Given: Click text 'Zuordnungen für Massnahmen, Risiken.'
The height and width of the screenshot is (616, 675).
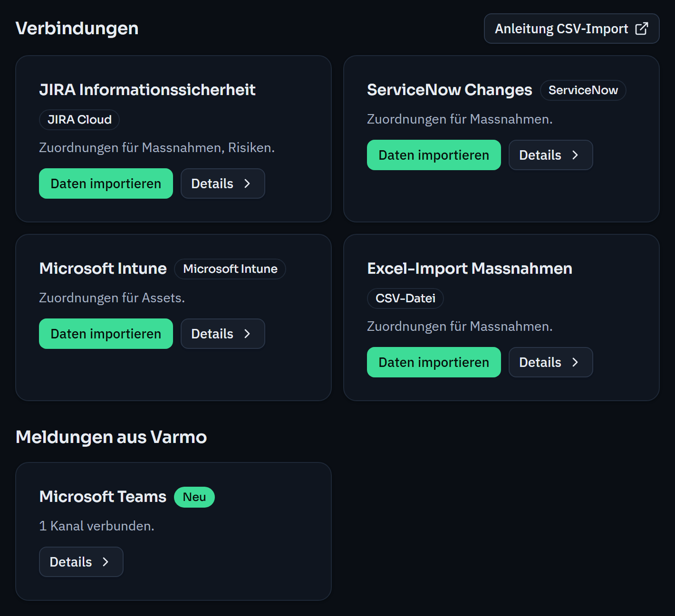Looking at the screenshot, I should pos(157,148).
